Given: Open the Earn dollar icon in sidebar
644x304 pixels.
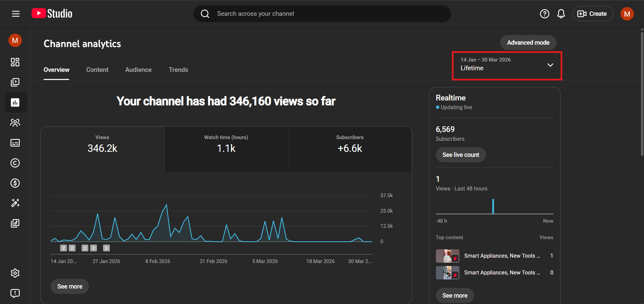Looking at the screenshot, I should coord(15,183).
